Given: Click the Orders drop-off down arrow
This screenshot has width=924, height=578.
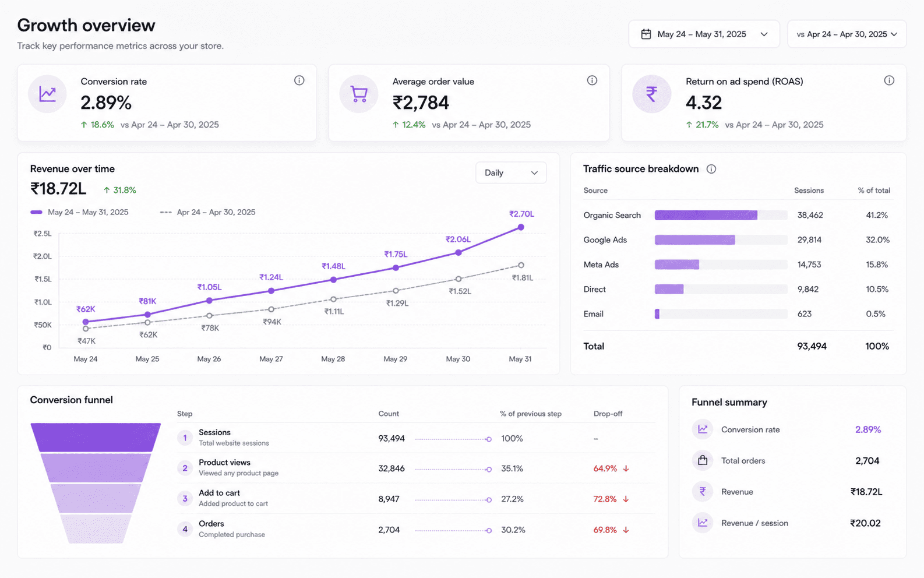Looking at the screenshot, I should pyautogui.click(x=626, y=530).
